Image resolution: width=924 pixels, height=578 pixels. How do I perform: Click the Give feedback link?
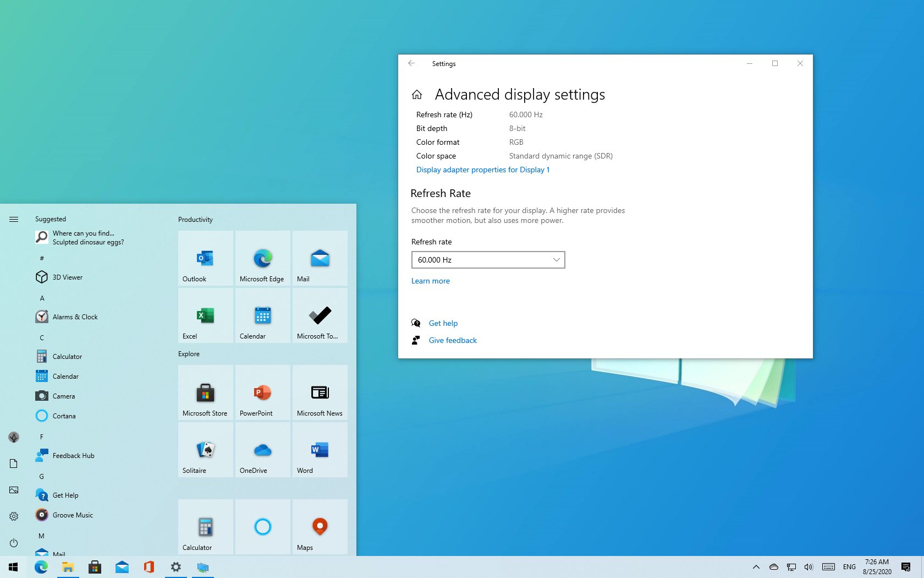point(452,340)
